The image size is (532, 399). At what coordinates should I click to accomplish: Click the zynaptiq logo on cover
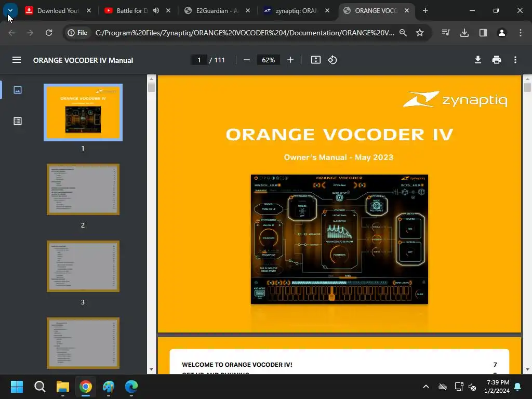455,99
